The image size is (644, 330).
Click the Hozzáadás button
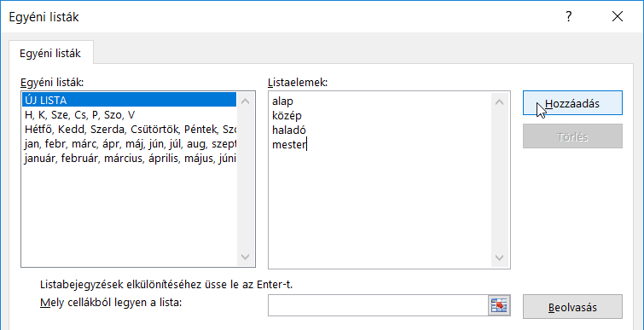[572, 103]
